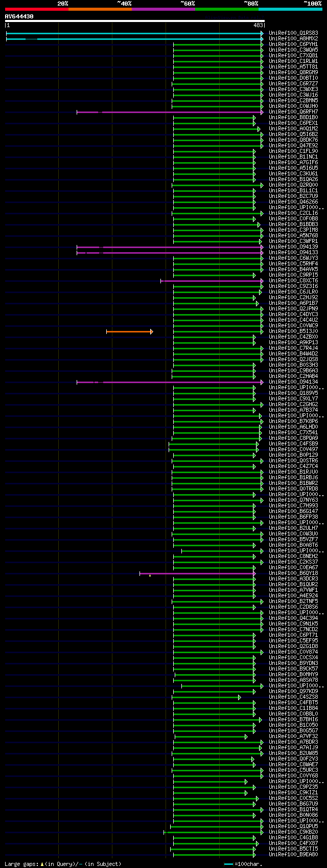Click the UniRef100_B1BWR2 label
Screen dimensions: 327x868
pos(293,483)
